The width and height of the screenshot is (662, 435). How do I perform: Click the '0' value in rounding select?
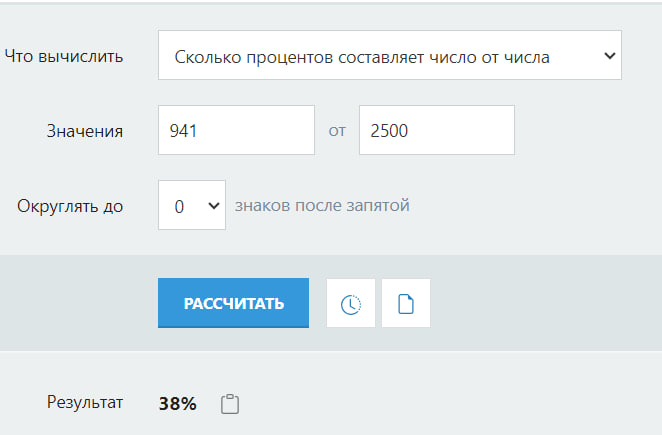pos(180,206)
